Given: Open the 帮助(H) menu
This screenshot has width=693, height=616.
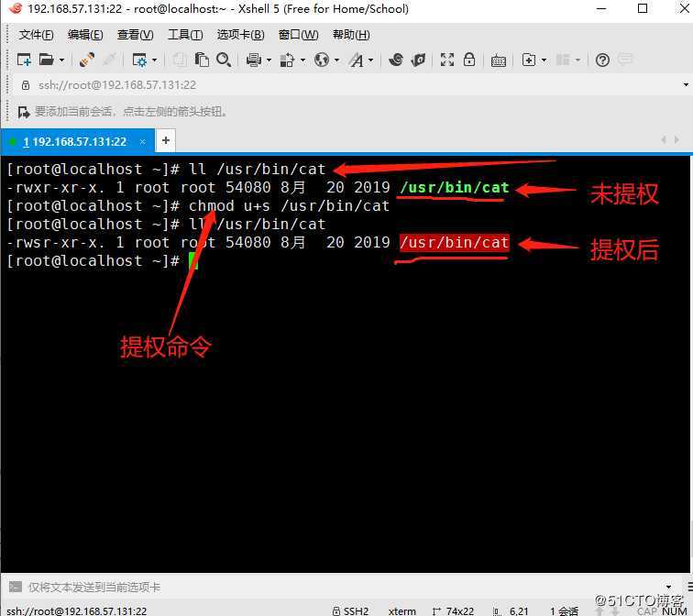Looking at the screenshot, I should pyautogui.click(x=351, y=35).
